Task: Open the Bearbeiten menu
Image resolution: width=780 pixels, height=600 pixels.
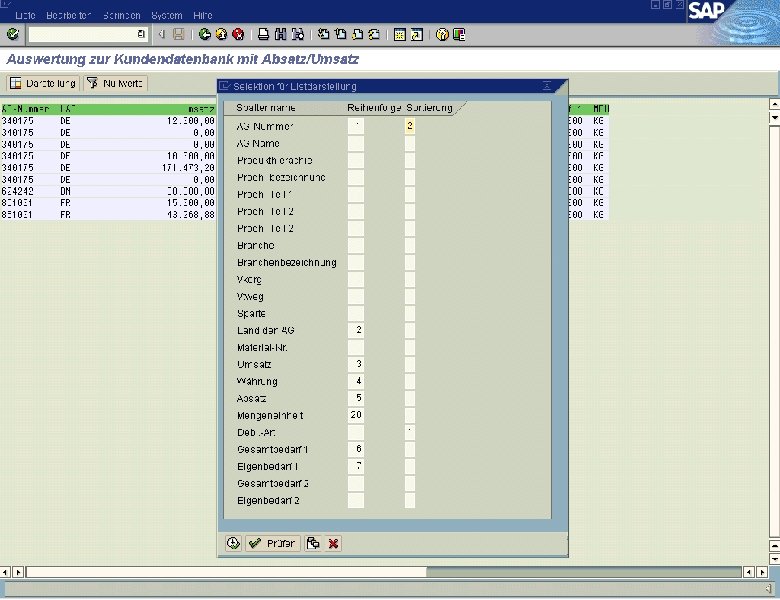Action: pos(68,15)
